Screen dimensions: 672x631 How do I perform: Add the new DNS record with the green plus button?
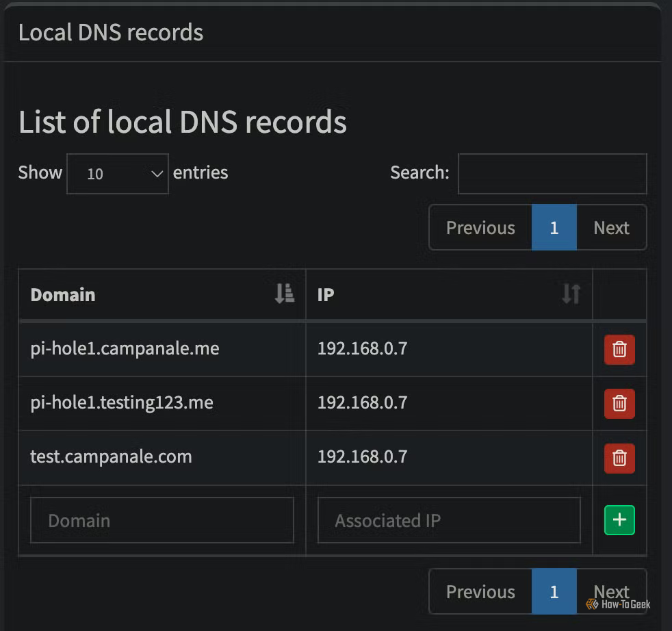pos(619,520)
